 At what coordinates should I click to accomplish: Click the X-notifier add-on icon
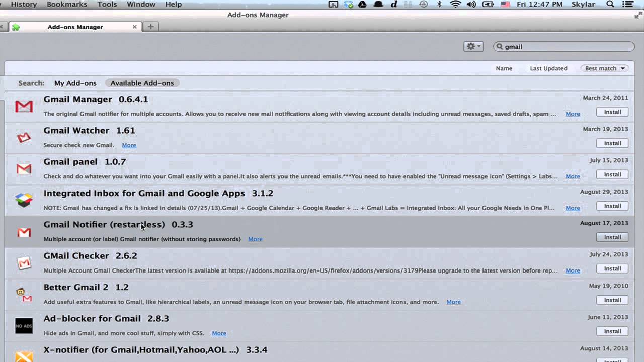pos(24,356)
